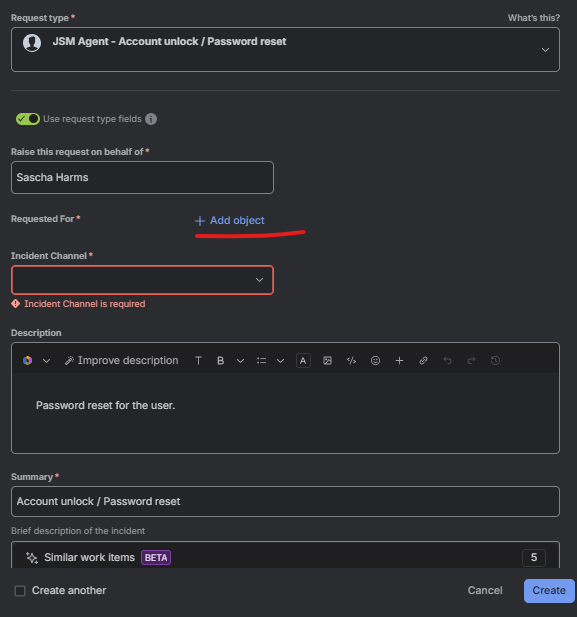
Task: Expand the list formatting dropdown arrow
Action: point(280,360)
